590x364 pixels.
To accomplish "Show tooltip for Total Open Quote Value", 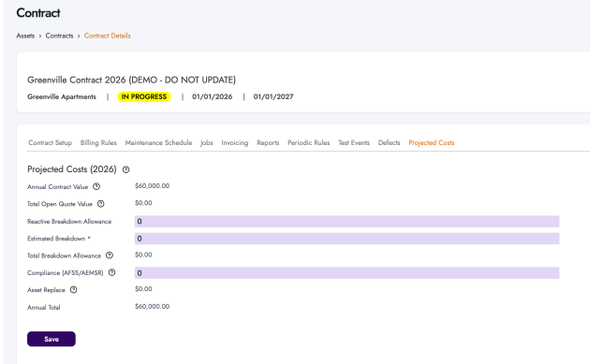I will pos(101,204).
